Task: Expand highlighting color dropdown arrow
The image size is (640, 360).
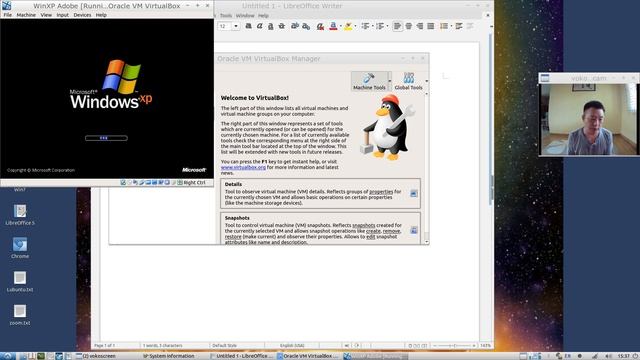Action: [x=356, y=26]
